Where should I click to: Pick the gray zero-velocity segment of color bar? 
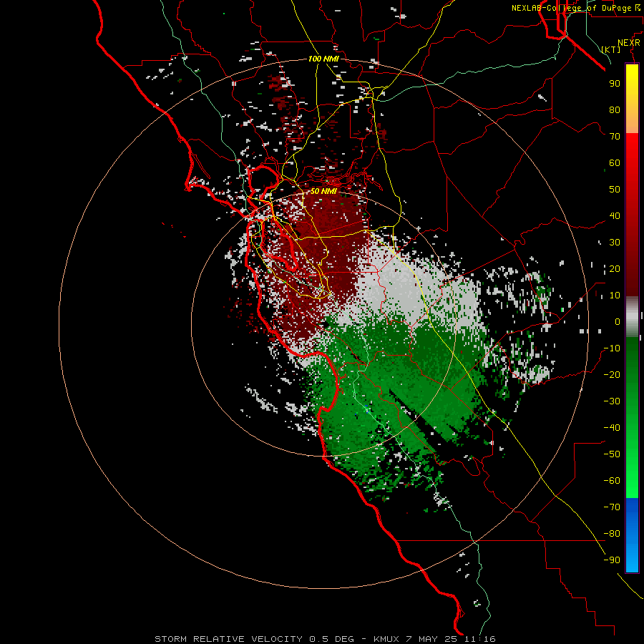pyautogui.click(x=632, y=317)
